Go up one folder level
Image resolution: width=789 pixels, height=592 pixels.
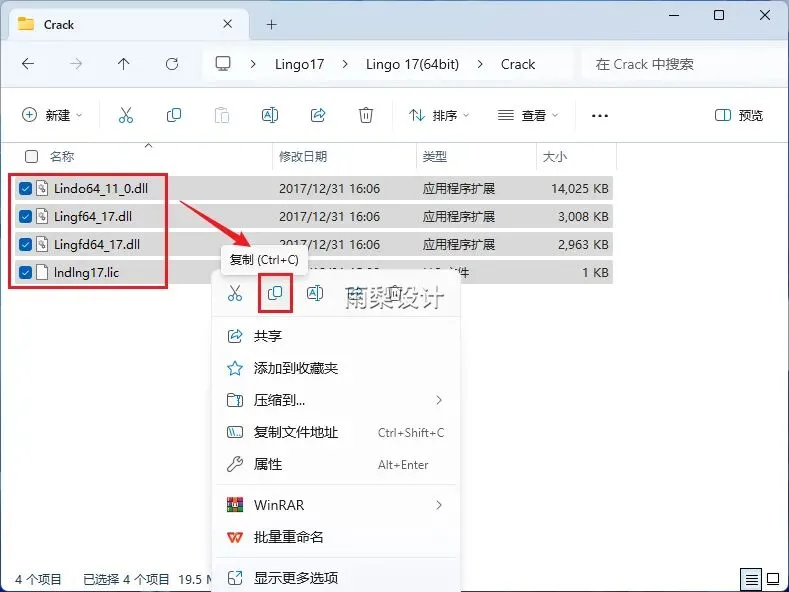124,64
